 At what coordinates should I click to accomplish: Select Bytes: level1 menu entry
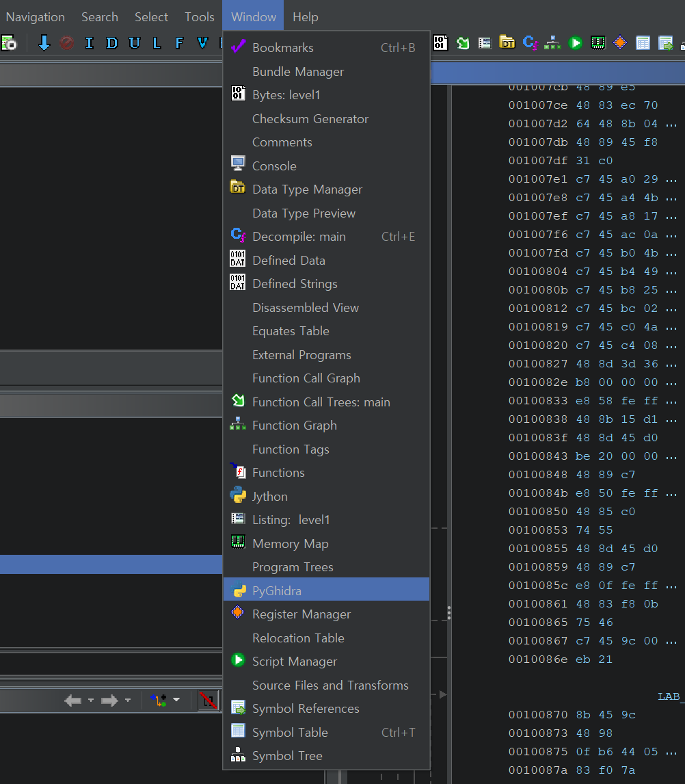click(x=326, y=95)
